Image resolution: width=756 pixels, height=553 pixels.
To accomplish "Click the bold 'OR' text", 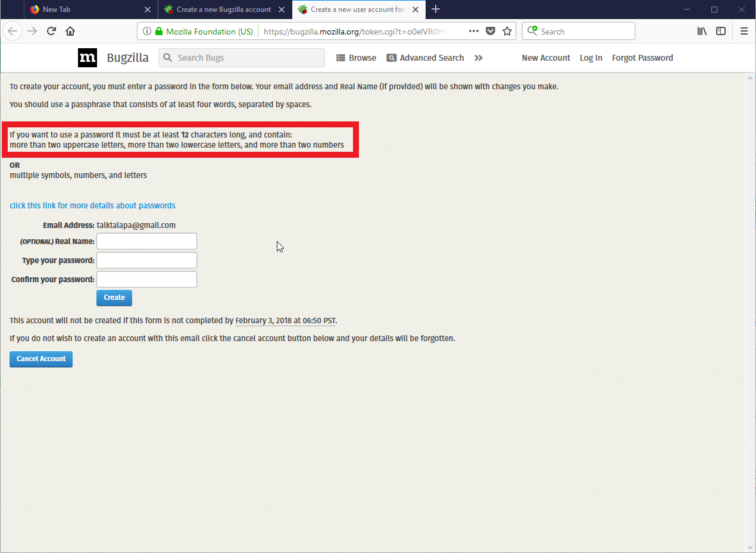I will pos(15,165).
